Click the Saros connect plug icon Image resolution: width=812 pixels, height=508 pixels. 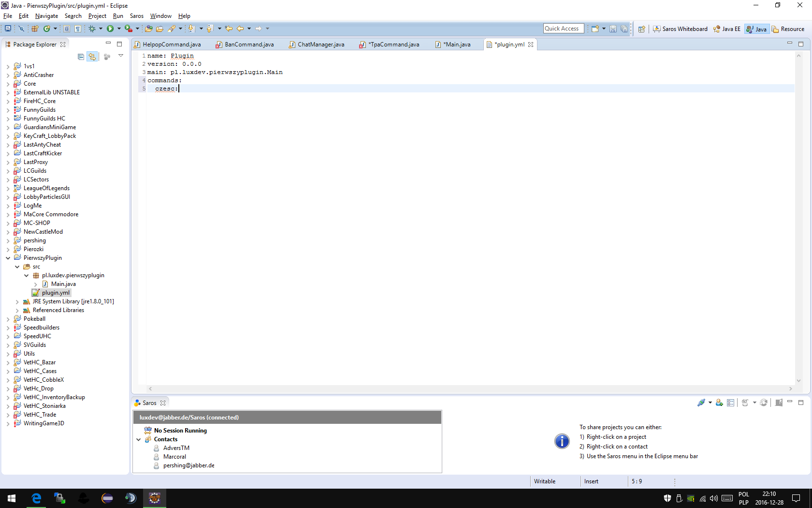701,403
